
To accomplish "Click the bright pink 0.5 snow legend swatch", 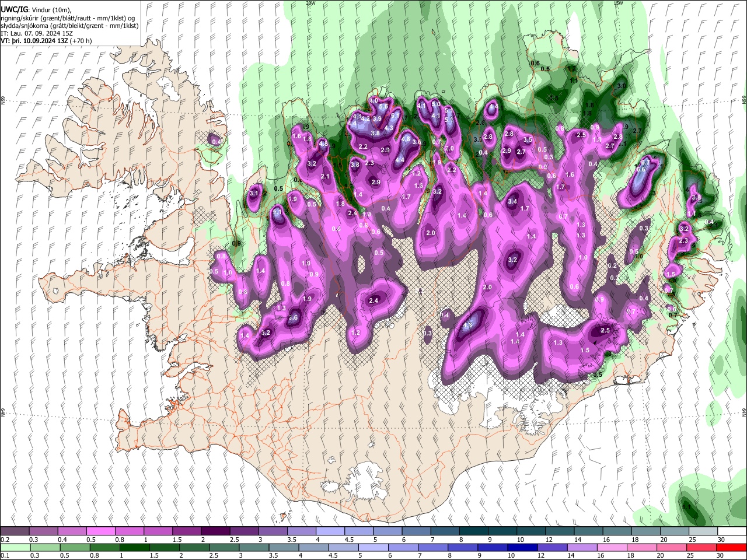I will [101, 531].
